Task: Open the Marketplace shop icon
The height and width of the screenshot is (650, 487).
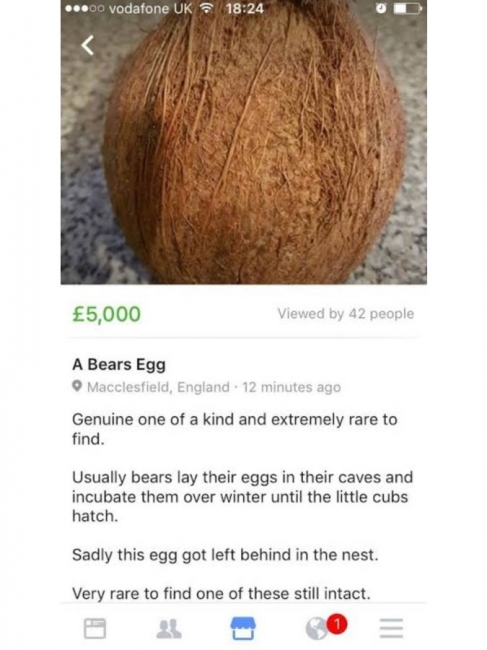Action: click(243, 628)
